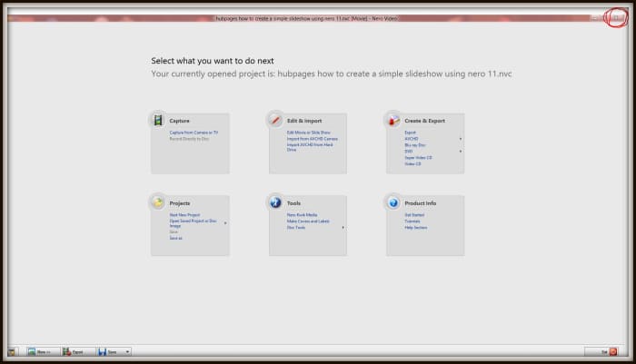Click the Create & Export icon
This screenshot has width=636, height=364.
[393, 120]
